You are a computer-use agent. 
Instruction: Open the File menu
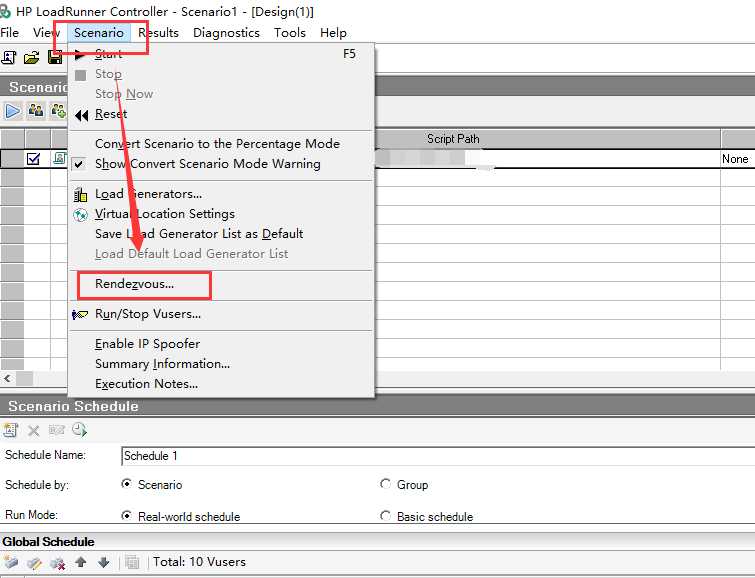click(10, 33)
